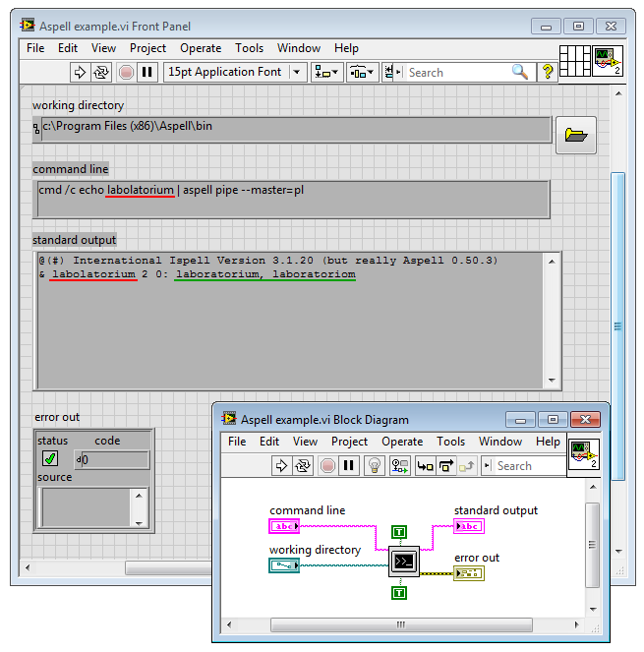Open Operate menu in Block Diagram

402,442
